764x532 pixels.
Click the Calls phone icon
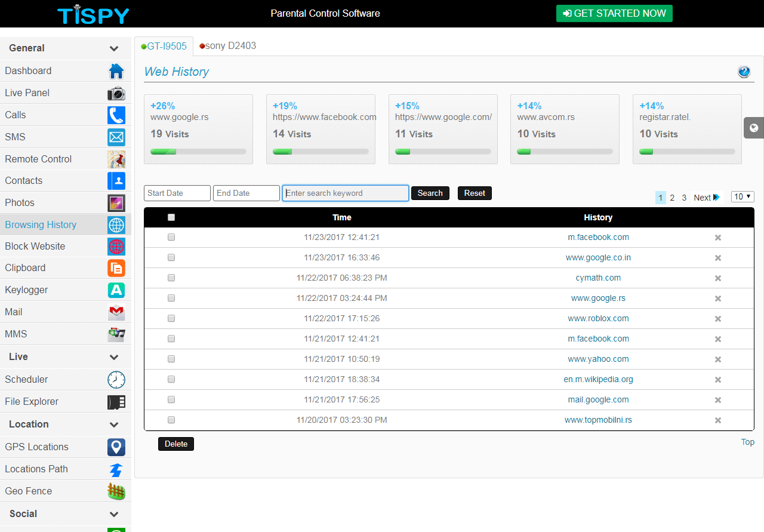tap(116, 115)
